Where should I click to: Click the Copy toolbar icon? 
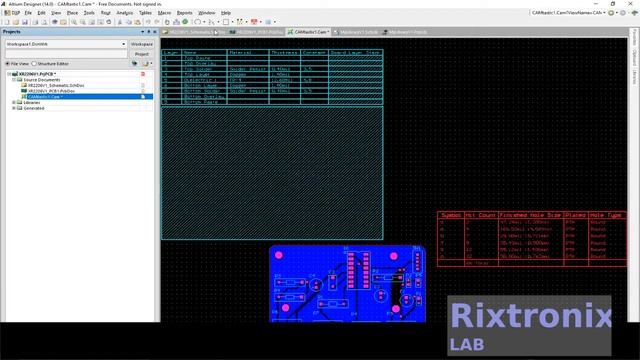point(129,22)
